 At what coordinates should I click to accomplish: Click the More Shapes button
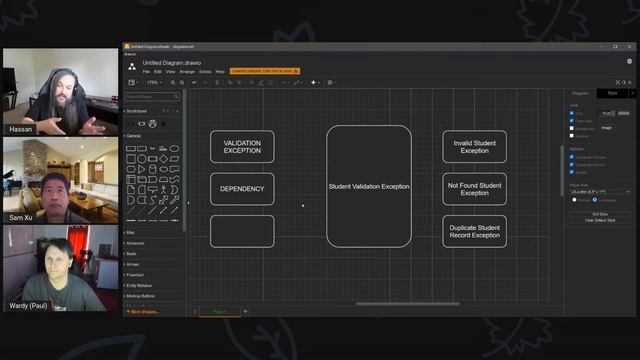142,312
